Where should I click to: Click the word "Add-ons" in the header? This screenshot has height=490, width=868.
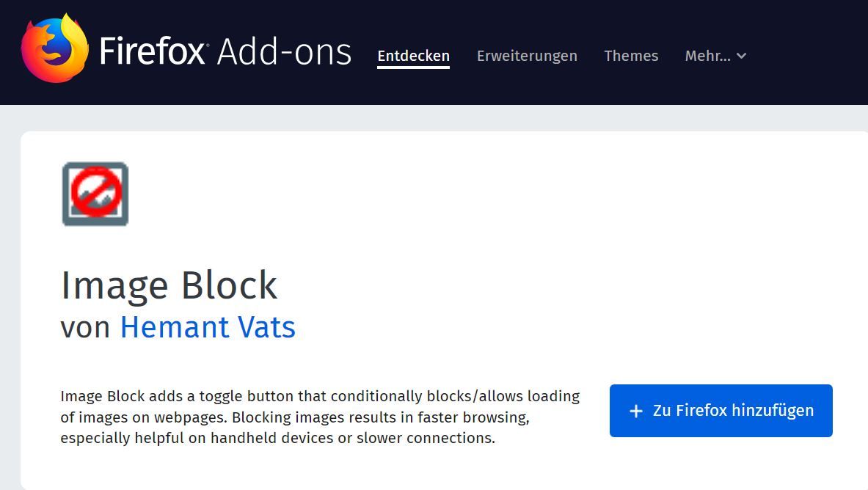pyautogui.click(x=285, y=51)
